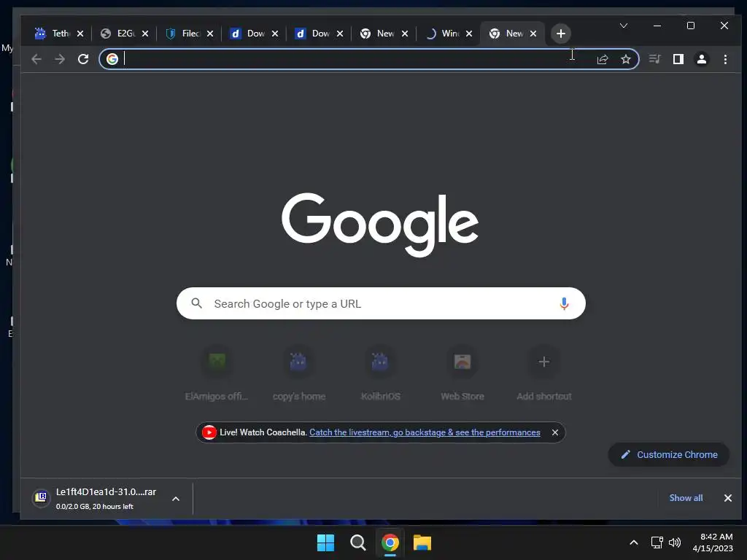Viewport: 747px width, 560px height.
Task: Click Search Google or type a URL box
Action: [x=381, y=303]
